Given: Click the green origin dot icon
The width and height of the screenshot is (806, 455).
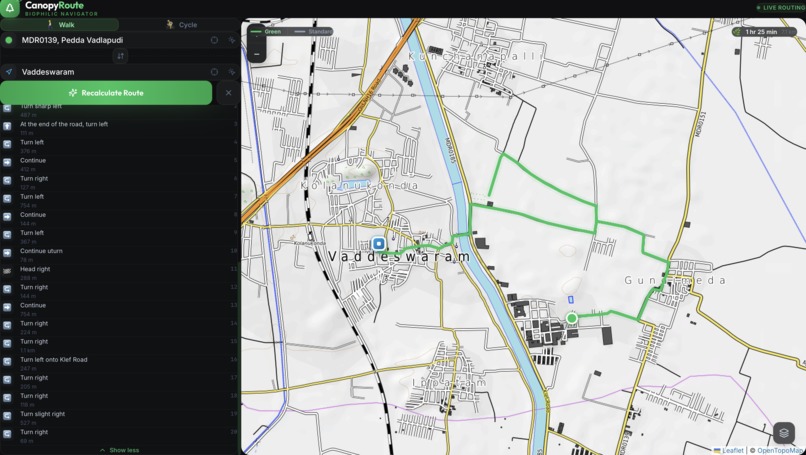Looking at the screenshot, I should 9,40.
